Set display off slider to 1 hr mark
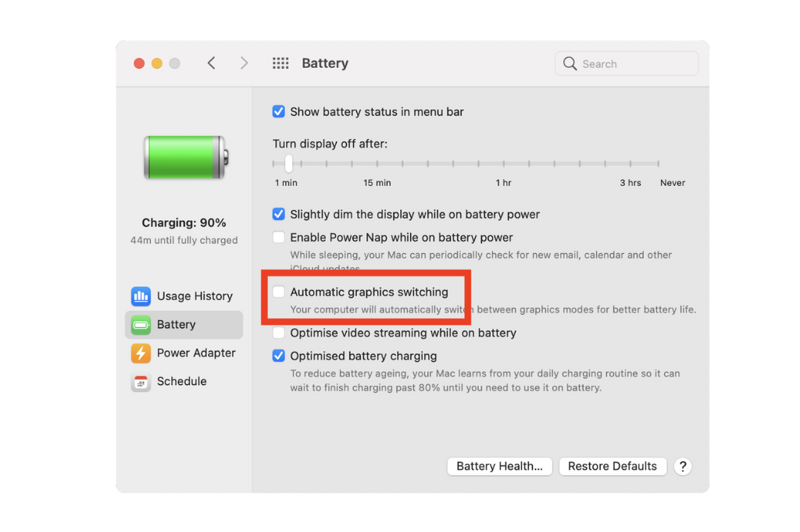The height and width of the screenshot is (532, 800). [504, 164]
